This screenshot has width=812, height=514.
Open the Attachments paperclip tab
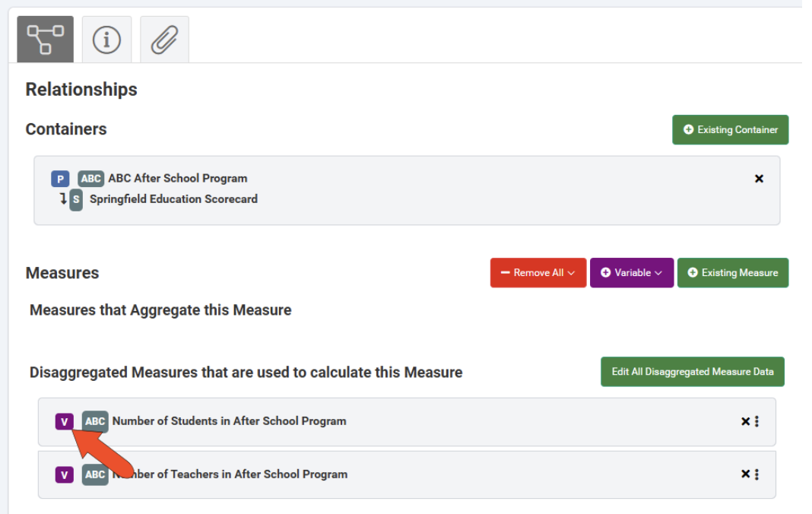pyautogui.click(x=164, y=40)
